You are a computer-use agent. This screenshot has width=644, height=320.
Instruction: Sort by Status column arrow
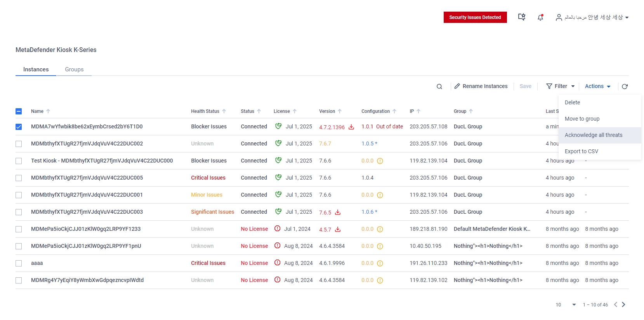click(259, 111)
